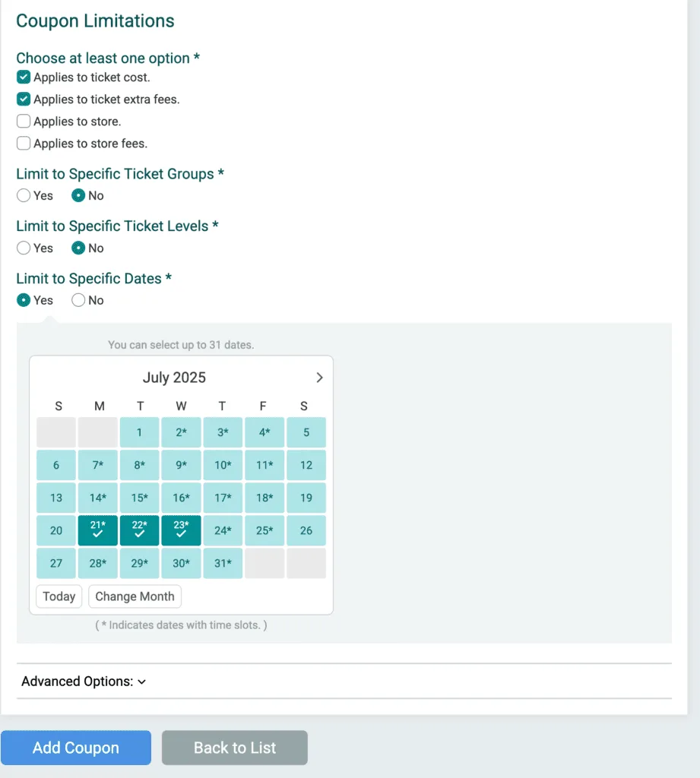The height and width of the screenshot is (778, 700).
Task: Select Yes for Limit to Ticket Groups
Action: [24, 196]
